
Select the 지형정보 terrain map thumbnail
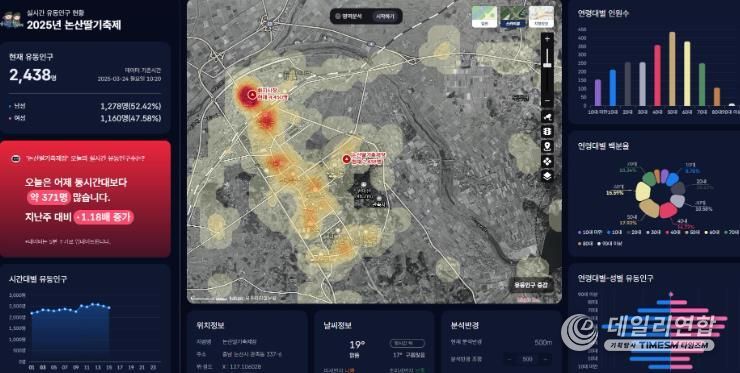click(541, 17)
